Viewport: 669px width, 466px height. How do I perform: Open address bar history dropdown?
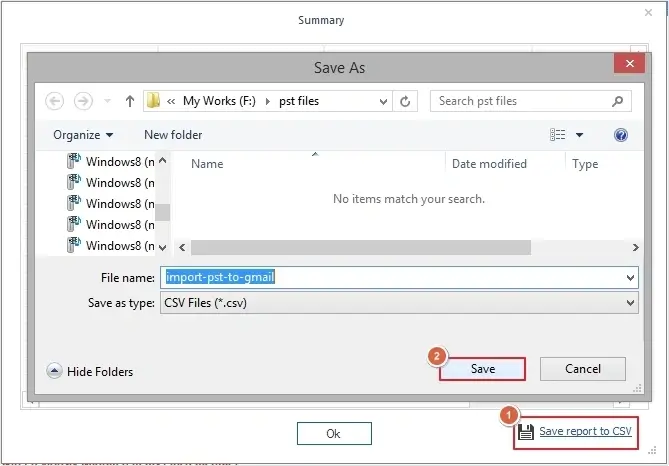(x=383, y=102)
